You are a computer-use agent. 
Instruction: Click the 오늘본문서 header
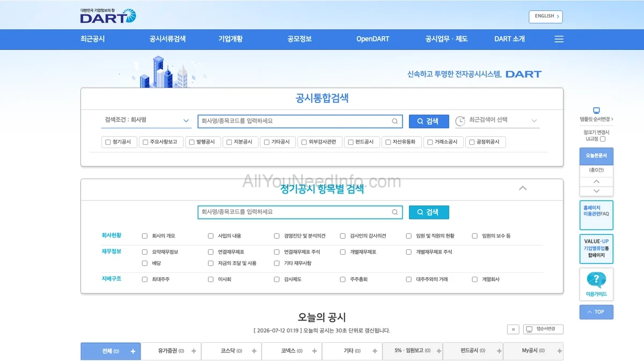coord(596,156)
